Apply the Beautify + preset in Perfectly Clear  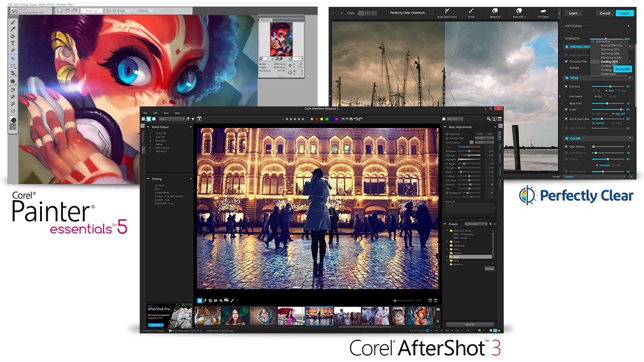519,13
